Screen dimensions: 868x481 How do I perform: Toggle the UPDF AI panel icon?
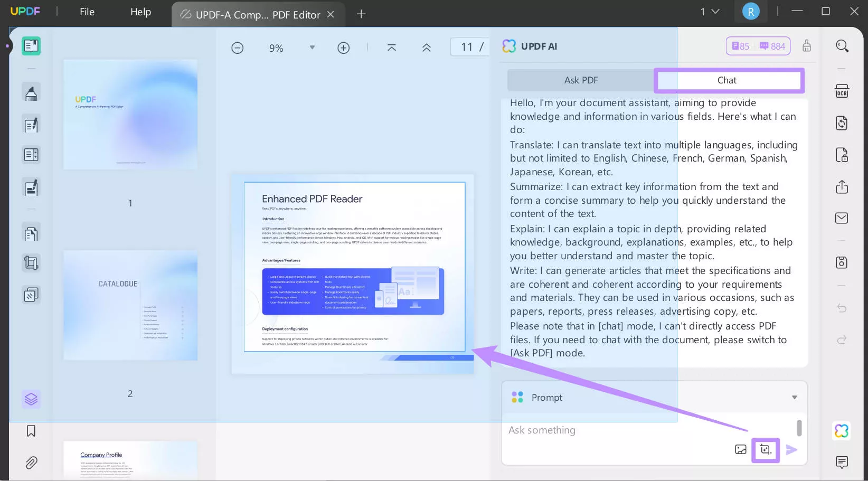click(x=842, y=431)
